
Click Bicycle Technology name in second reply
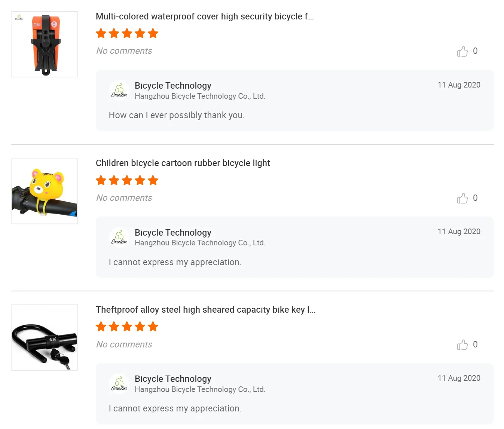coord(173,233)
